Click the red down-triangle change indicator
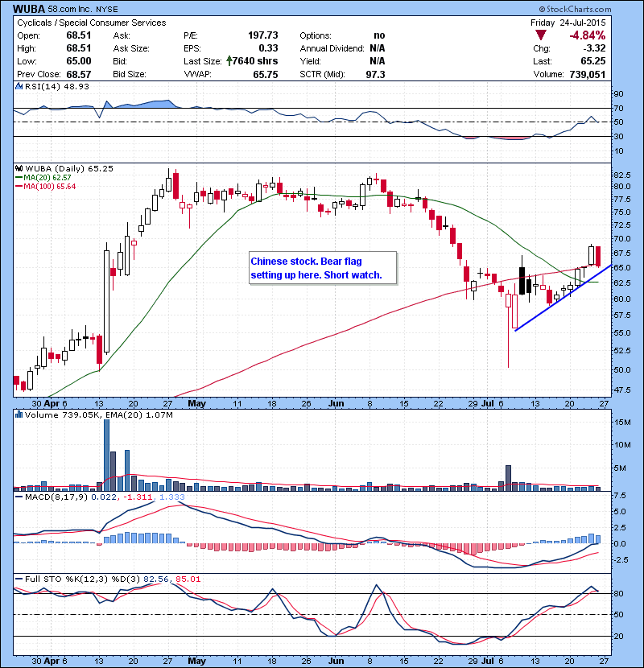Viewport: 644px width, 668px height. [x=541, y=35]
